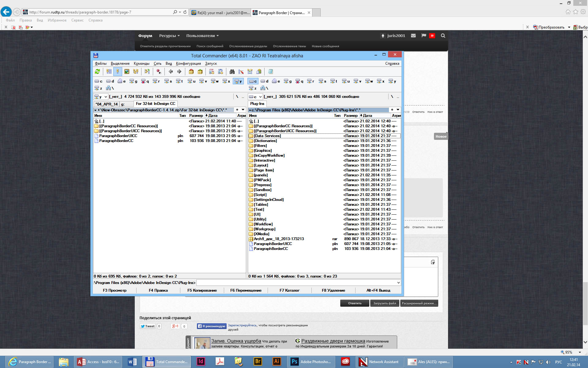Image resolution: width=588 pixels, height=368 pixels.
Task: Select drive c button in right drive bar
Action: coord(253,81)
